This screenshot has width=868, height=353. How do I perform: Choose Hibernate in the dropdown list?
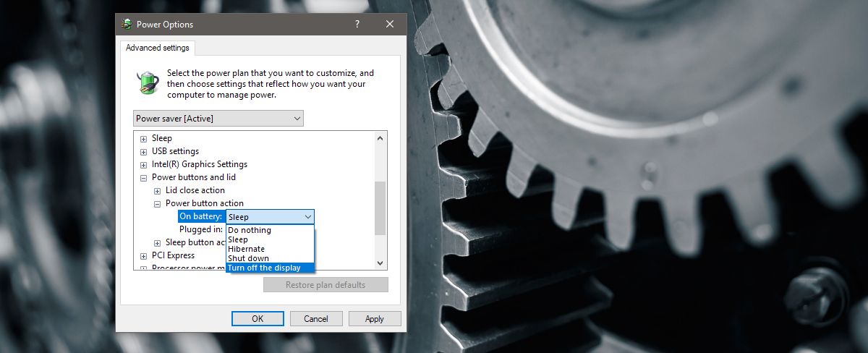click(270, 249)
